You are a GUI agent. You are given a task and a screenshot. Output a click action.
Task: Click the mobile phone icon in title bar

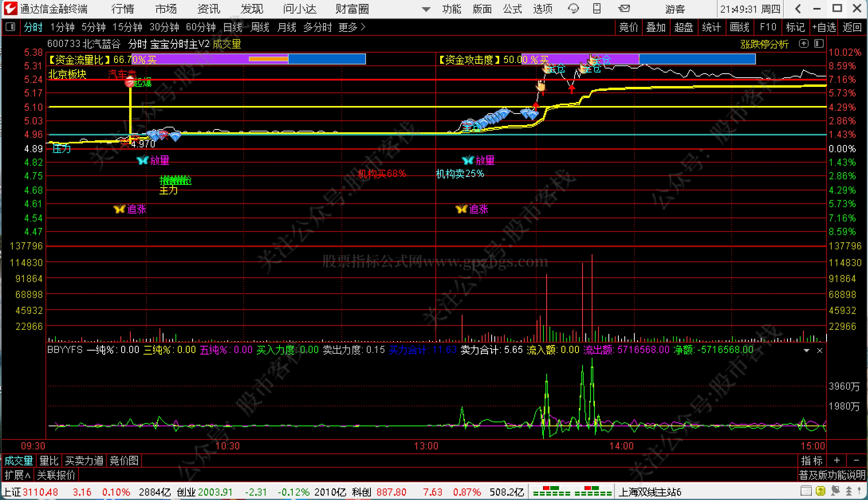[x=597, y=8]
